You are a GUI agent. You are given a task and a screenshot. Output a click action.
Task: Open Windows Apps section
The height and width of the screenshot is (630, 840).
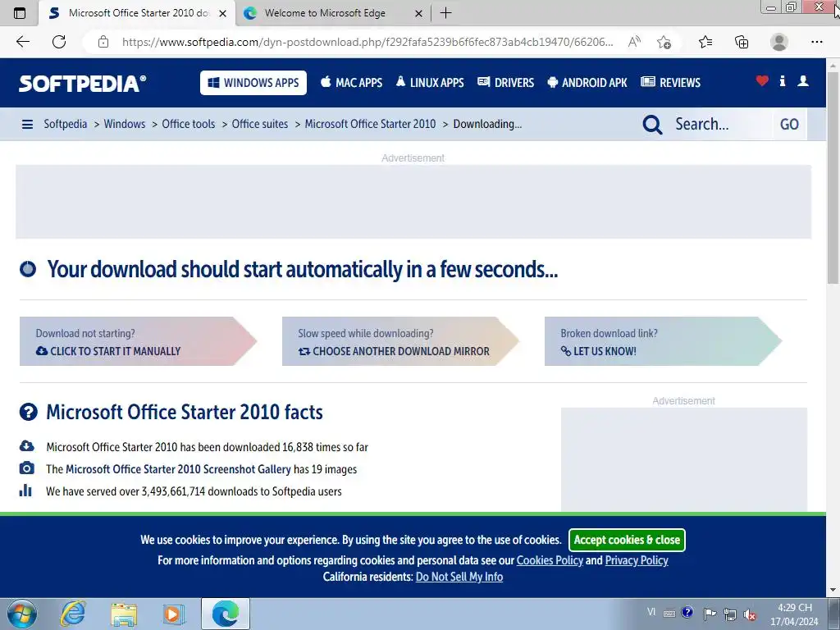click(x=253, y=83)
